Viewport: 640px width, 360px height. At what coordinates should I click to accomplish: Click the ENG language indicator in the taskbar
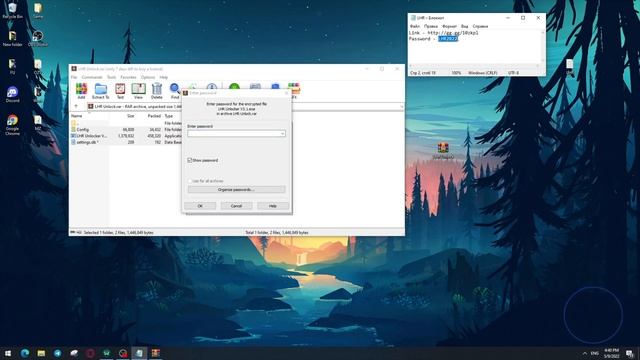coord(595,353)
